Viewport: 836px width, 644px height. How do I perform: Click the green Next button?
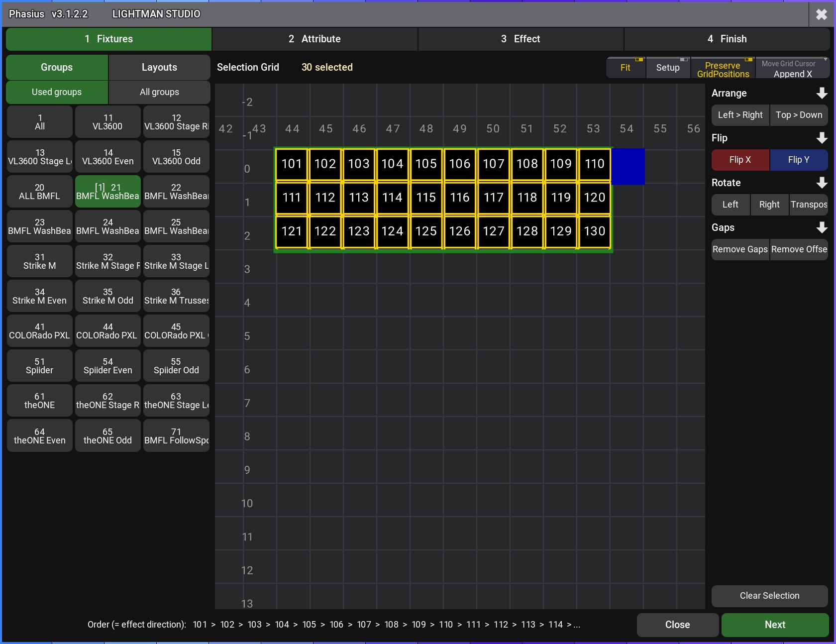[x=775, y=625]
